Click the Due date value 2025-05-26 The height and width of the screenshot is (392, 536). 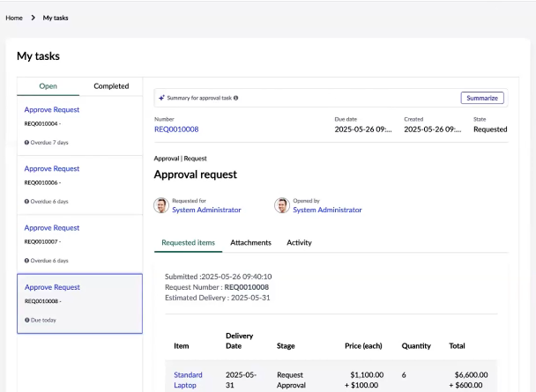[x=363, y=129]
